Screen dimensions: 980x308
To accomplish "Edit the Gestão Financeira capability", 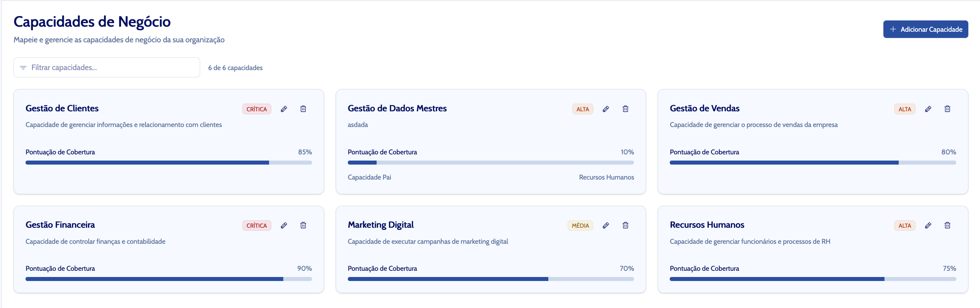I will pyautogui.click(x=284, y=226).
